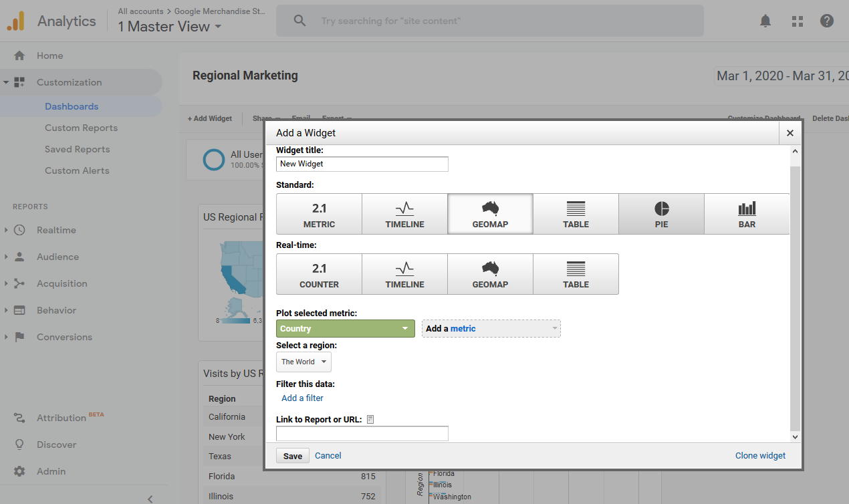Select the real-time Timeline widget
This screenshot has height=504, width=849.
(x=404, y=274)
